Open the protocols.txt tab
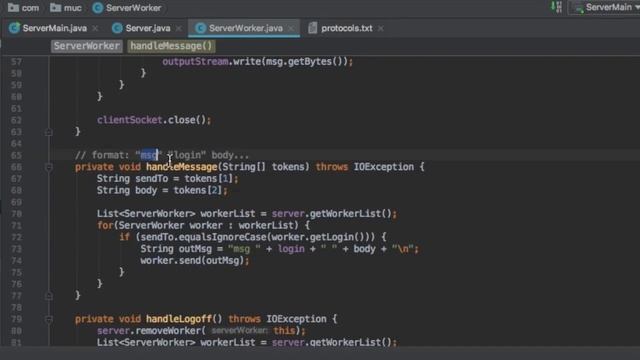 click(347, 28)
